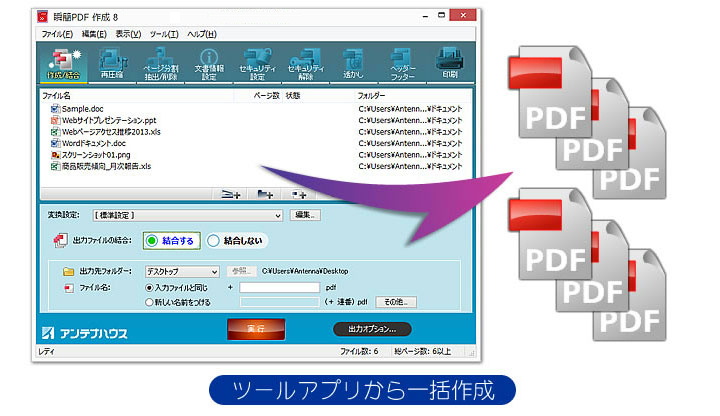This screenshot has height=416, width=720.
Task: Choose 新しい名前をつける option
Action: [178, 302]
